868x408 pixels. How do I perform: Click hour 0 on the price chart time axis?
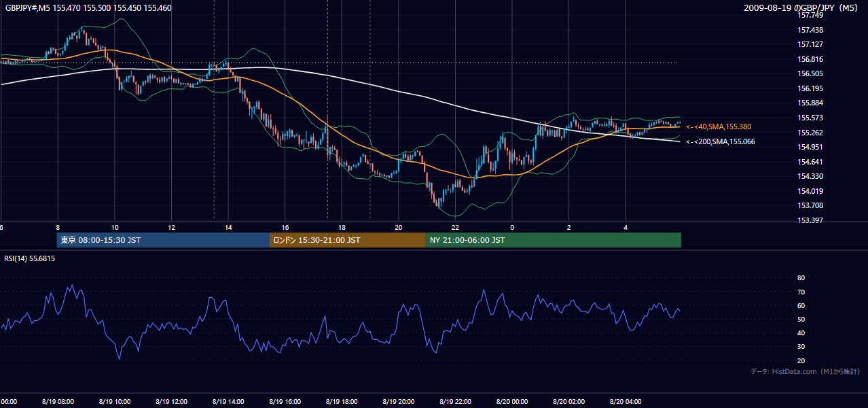(512, 227)
